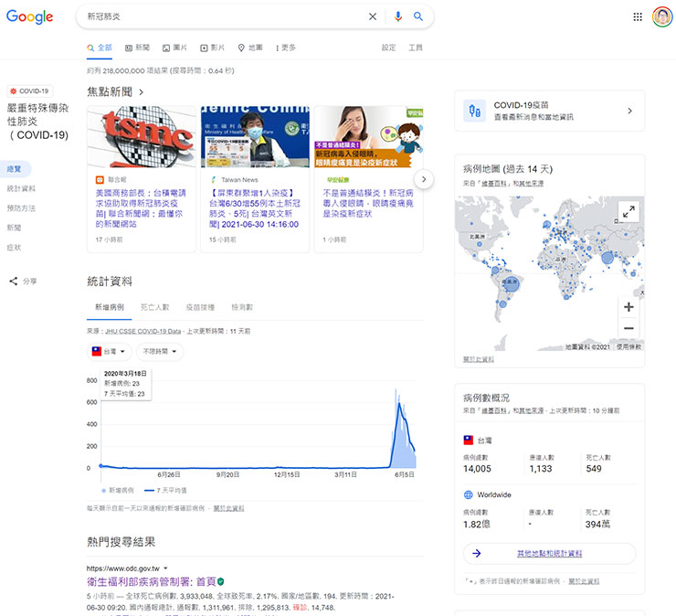
Task: Click the Taiwan News source icon
Action: click(x=214, y=179)
